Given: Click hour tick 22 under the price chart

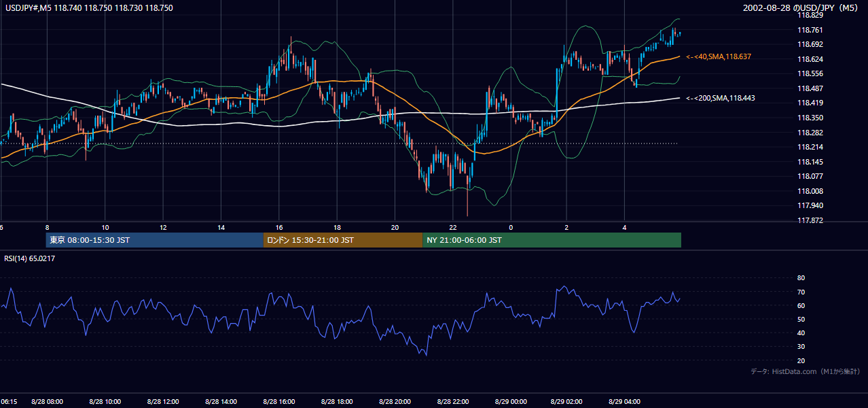Looking at the screenshot, I should [453, 228].
